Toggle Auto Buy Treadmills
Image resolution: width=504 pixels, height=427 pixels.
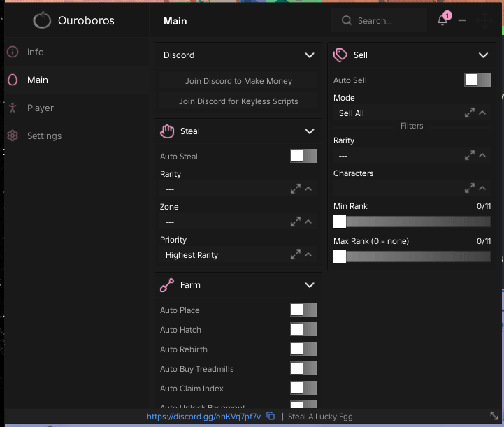tap(303, 368)
